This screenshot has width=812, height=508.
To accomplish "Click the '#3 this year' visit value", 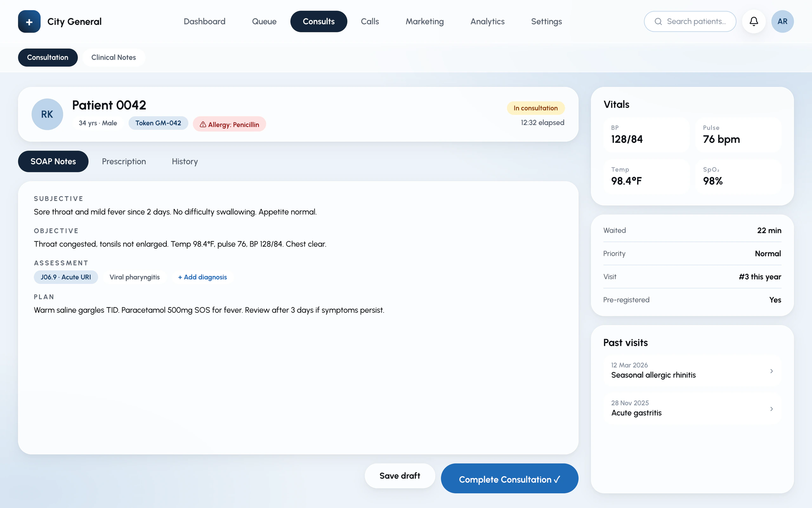I will point(760,277).
